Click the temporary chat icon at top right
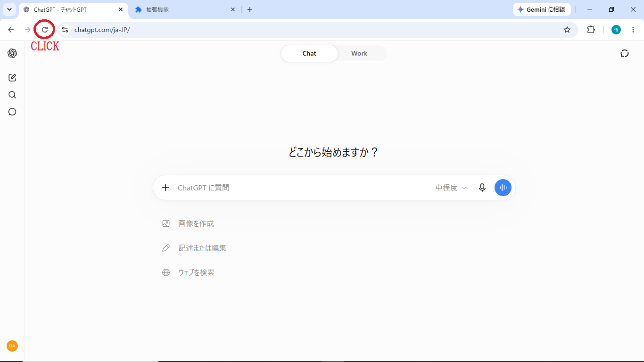 [x=625, y=53]
